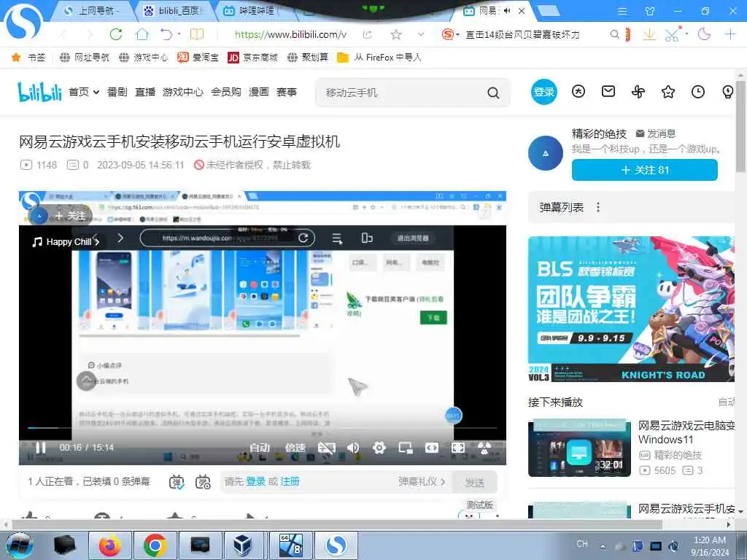The height and width of the screenshot is (560, 747).
Task: Click the bilibili logo
Action: tap(39, 91)
